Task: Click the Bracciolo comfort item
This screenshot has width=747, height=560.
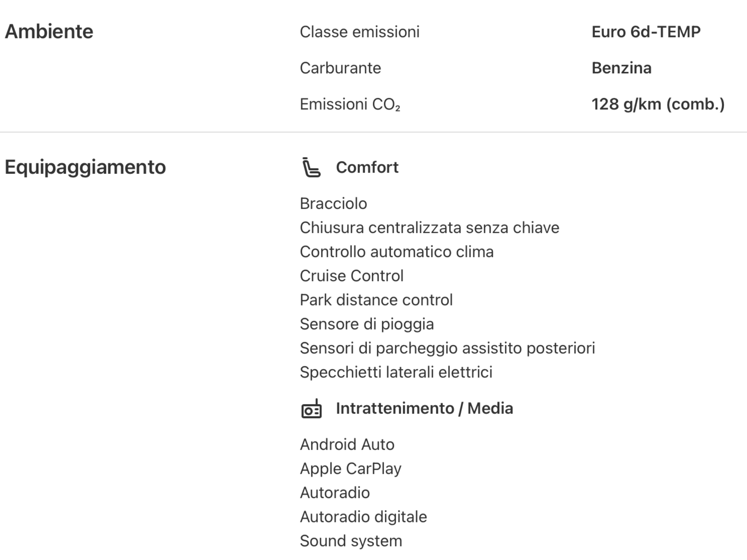Action: [x=333, y=203]
